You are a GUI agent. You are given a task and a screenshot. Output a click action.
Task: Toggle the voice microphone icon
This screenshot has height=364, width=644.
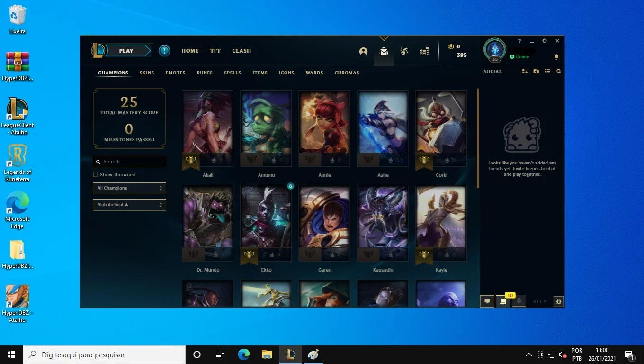point(519,301)
